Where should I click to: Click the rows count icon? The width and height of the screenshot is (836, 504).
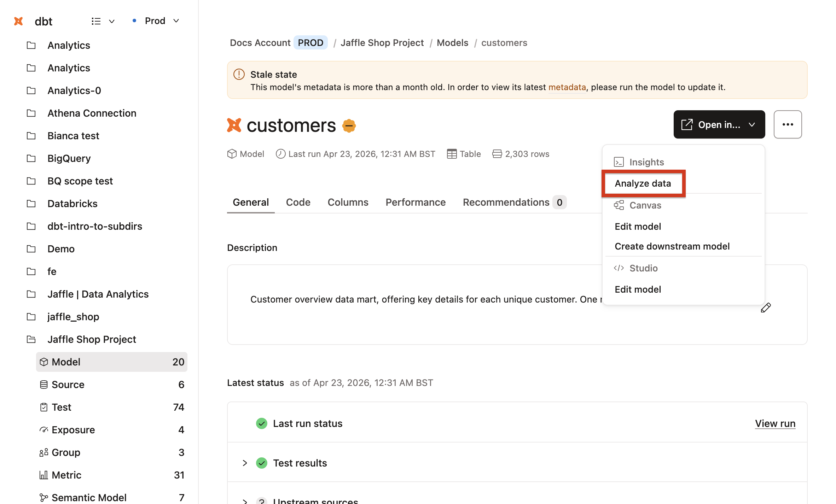click(x=497, y=154)
